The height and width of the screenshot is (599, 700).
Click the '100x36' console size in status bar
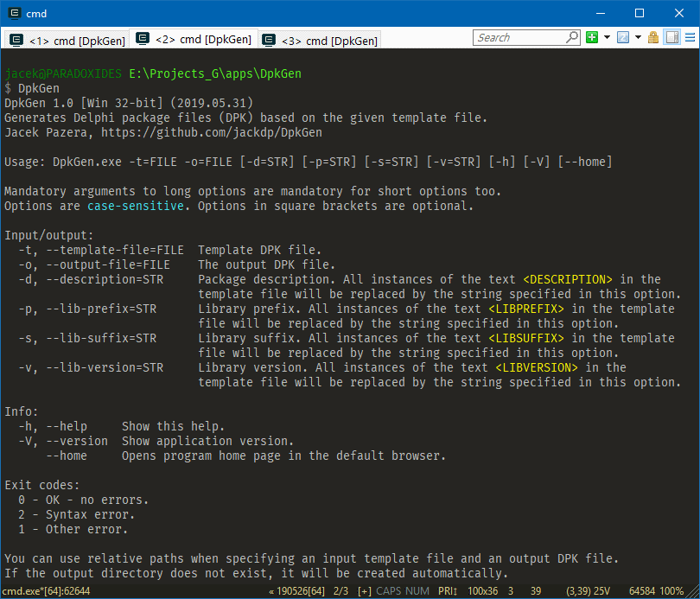click(482, 591)
